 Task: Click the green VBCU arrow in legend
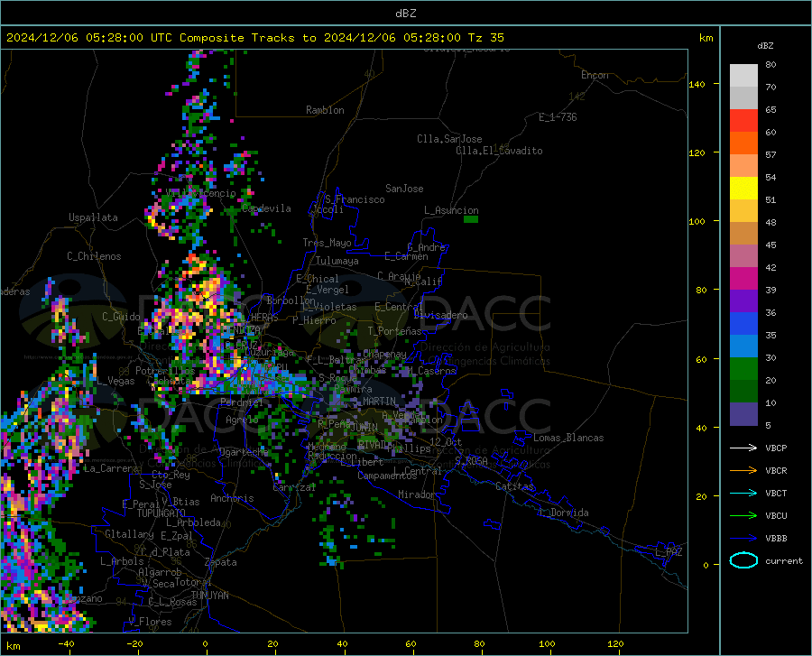(x=743, y=516)
